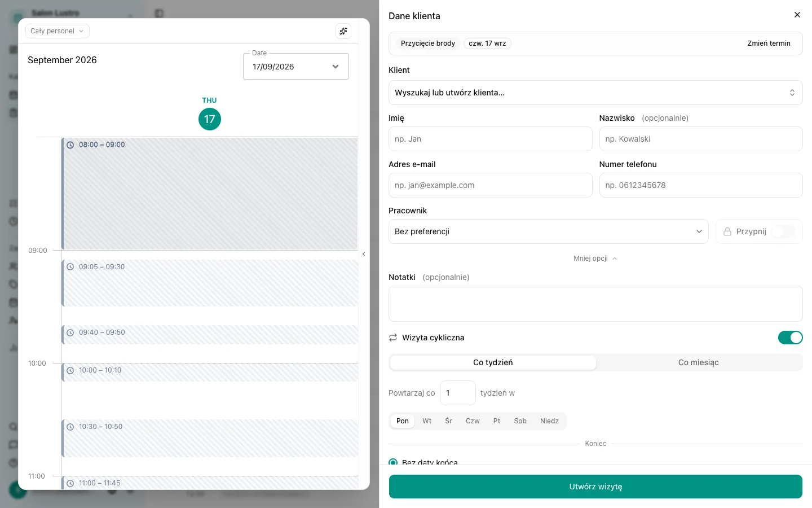
Task: Select the Bez daty końca radio option
Action: coord(393,462)
